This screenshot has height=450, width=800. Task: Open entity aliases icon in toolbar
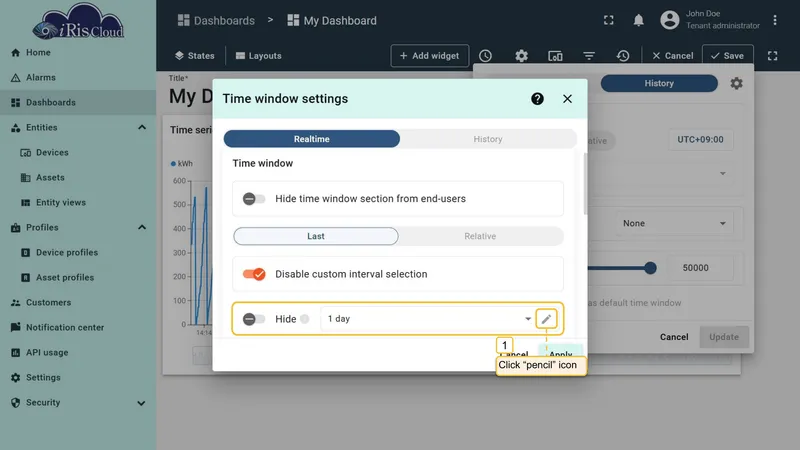pos(555,56)
